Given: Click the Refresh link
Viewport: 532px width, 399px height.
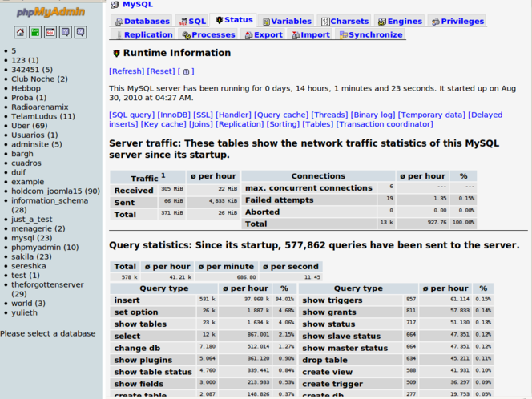Looking at the screenshot, I should tap(127, 71).
